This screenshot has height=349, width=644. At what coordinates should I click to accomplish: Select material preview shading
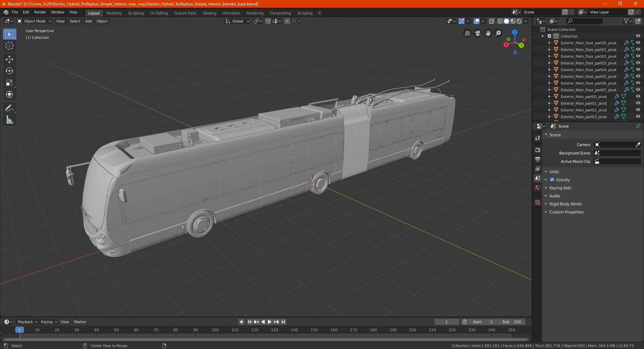513,21
